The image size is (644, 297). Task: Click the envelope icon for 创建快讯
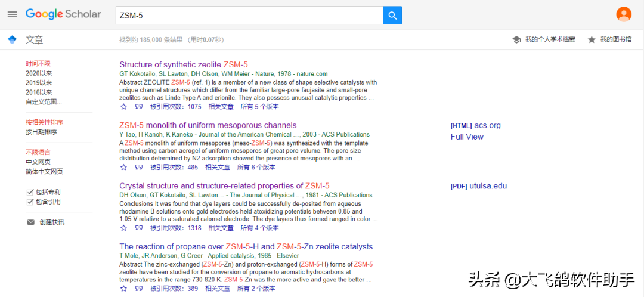click(31, 222)
